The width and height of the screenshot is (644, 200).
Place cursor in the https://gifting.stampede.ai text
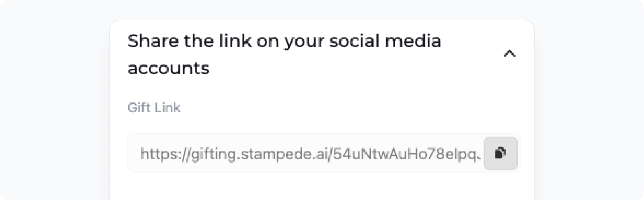[235, 154]
